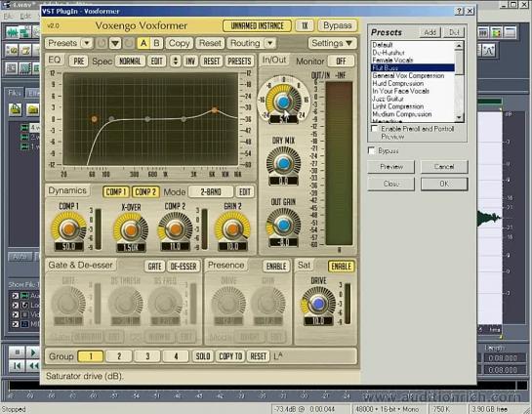Check Enable Preroll and Postroll Preview

[x=375, y=129]
